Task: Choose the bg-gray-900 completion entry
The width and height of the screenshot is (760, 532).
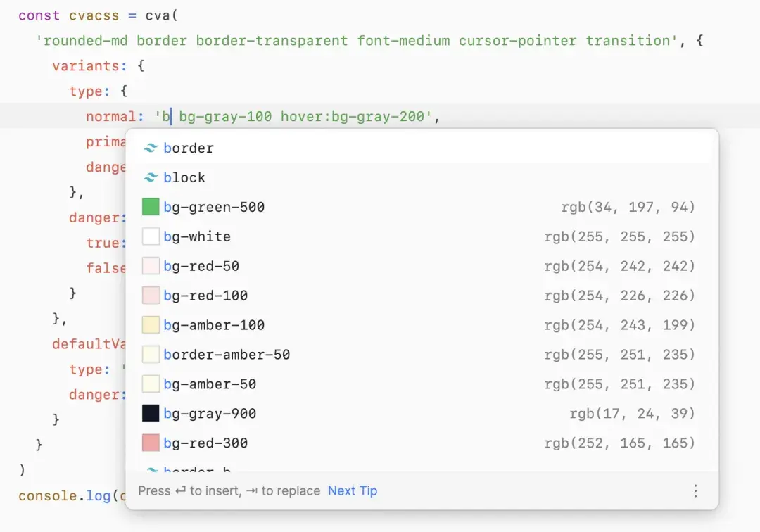Action: point(422,413)
